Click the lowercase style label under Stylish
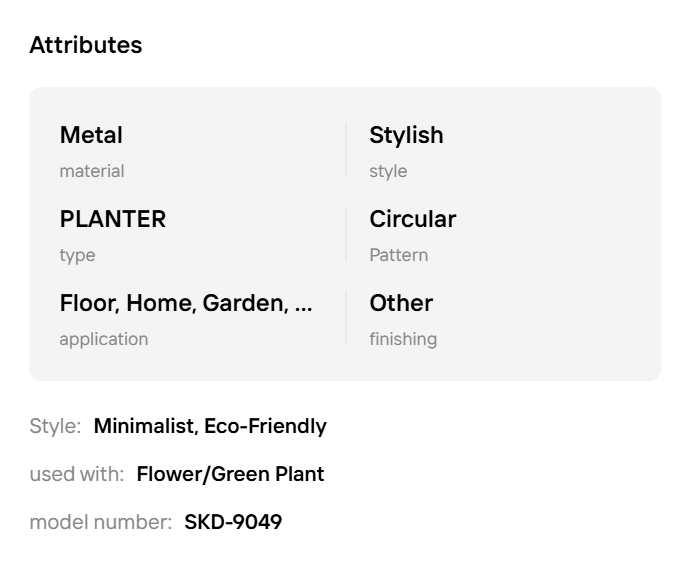This screenshot has width=687, height=566. coord(388,171)
